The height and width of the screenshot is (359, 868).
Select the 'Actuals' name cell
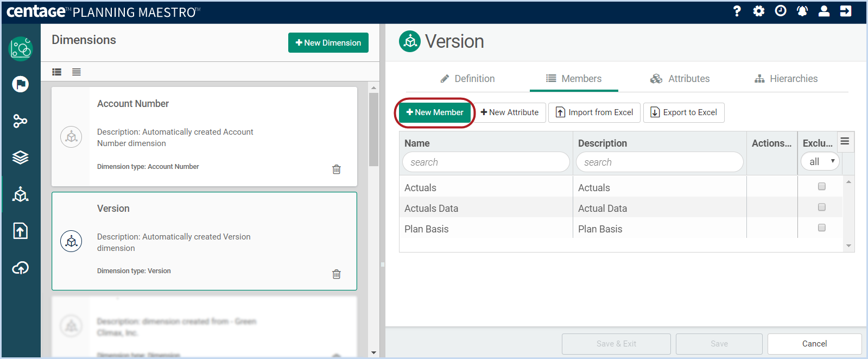tap(486, 187)
